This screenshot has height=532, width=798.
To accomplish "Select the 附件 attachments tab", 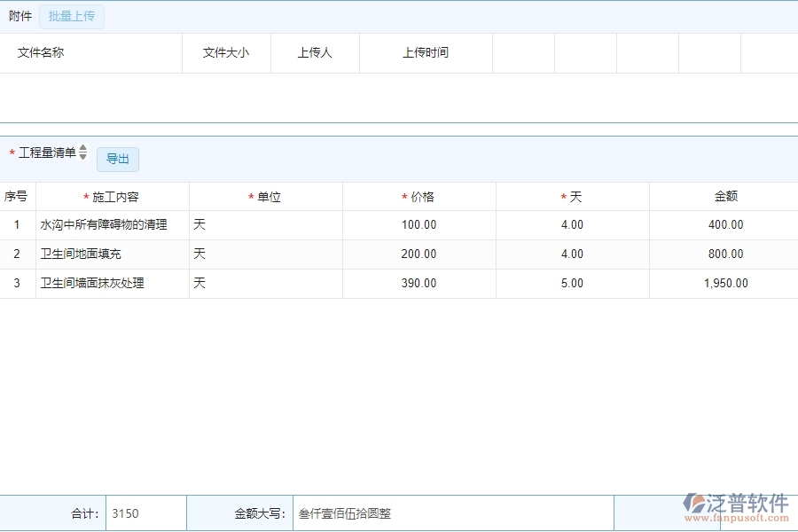I will [x=20, y=16].
